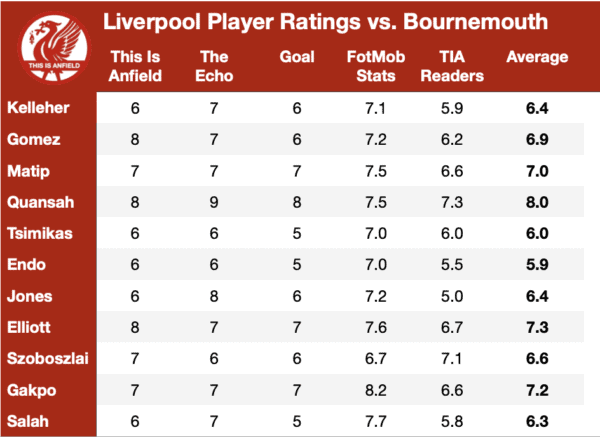Click the Salah player name

pos(28,421)
